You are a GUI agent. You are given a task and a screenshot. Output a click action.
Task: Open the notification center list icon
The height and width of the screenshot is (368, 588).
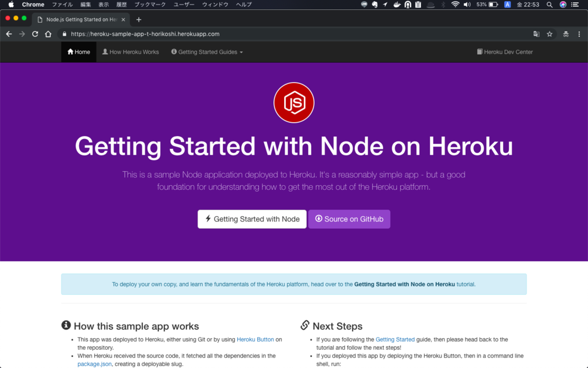click(x=575, y=5)
